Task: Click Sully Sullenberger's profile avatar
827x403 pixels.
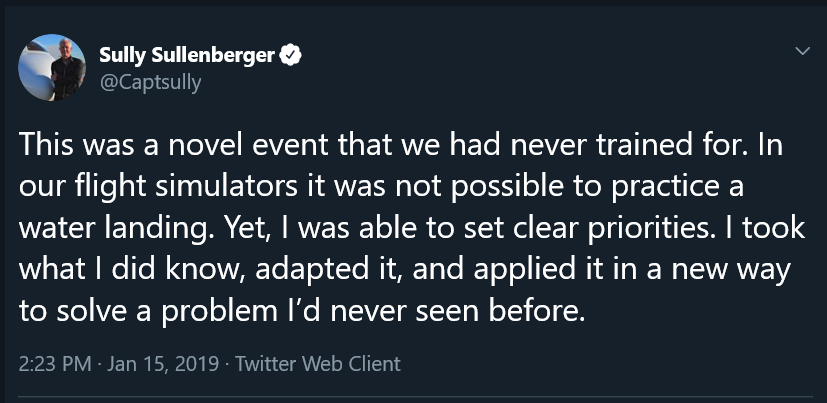Action: click(51, 67)
